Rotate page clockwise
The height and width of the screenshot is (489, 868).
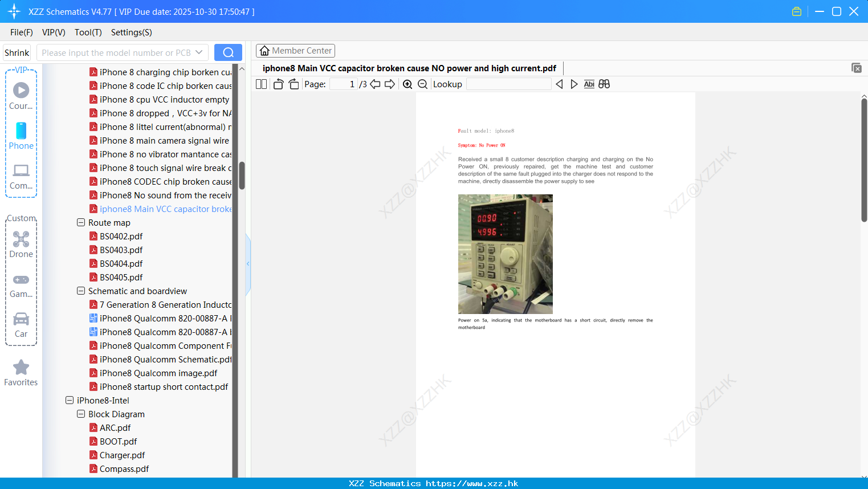(x=294, y=84)
